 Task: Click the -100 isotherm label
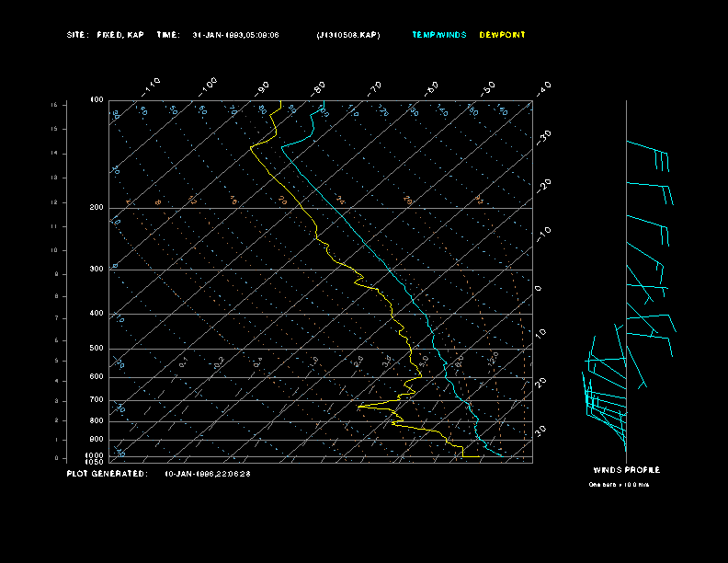pos(208,87)
